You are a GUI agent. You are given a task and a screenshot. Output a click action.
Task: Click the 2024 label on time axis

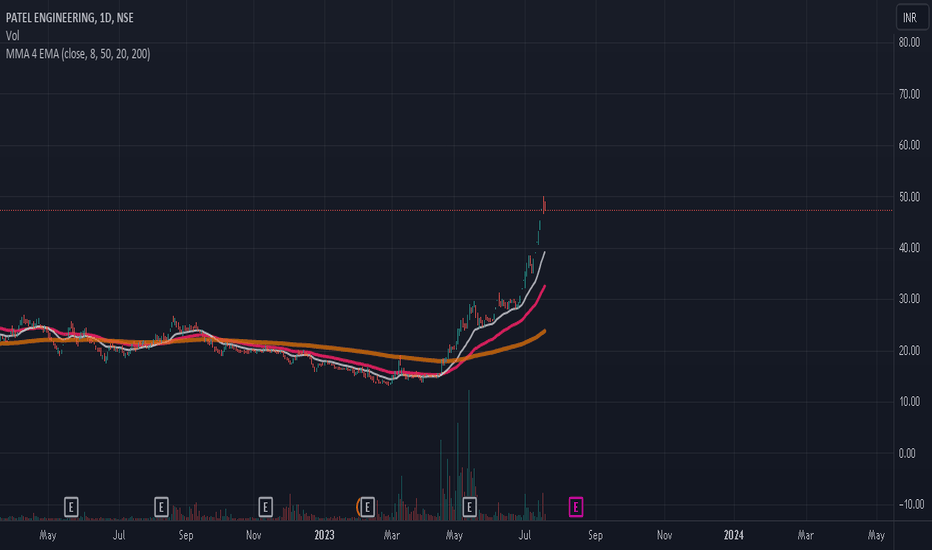coord(733,535)
